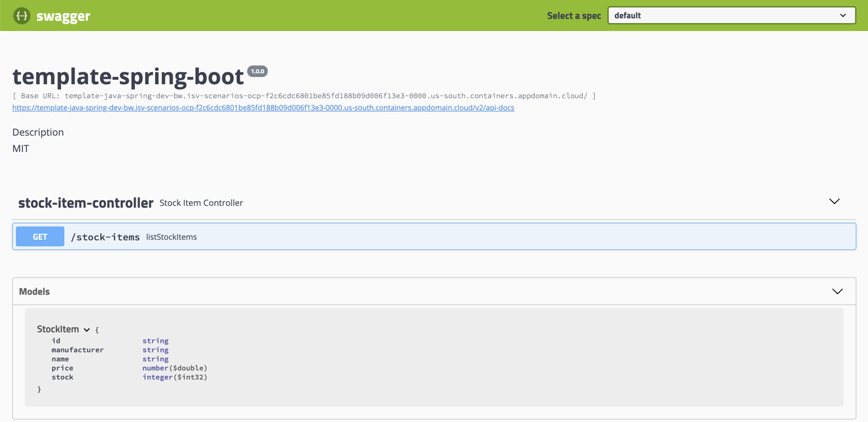Open the v2/api-docs link
This screenshot has width=868, height=422.
click(x=263, y=108)
